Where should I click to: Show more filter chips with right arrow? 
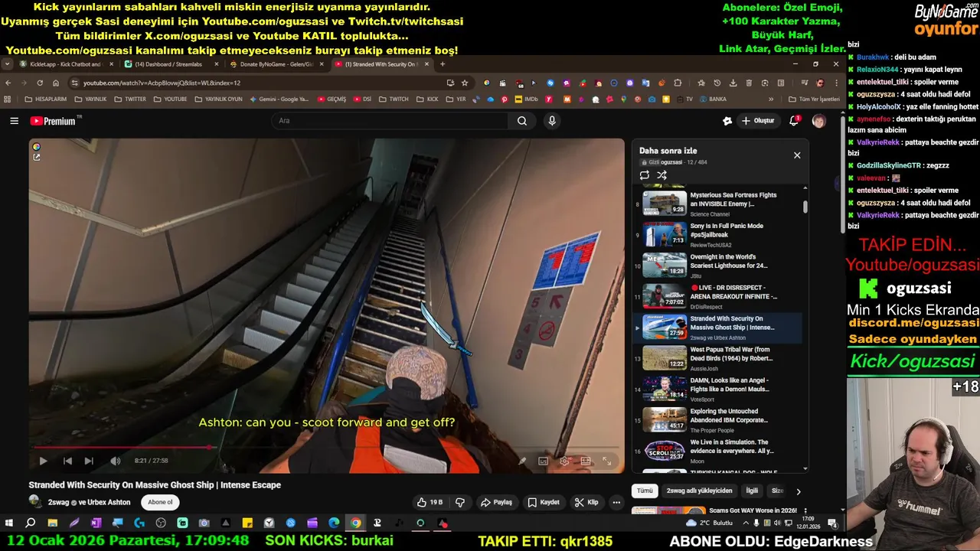pyautogui.click(x=798, y=491)
